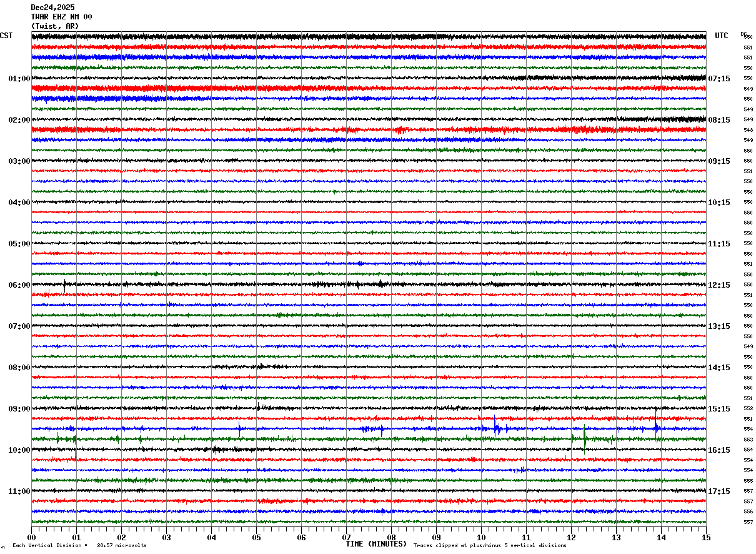Image resolution: width=756 pixels, height=554 pixels.
Task: Click the 14:15 UTC time label
Action: 719,368
